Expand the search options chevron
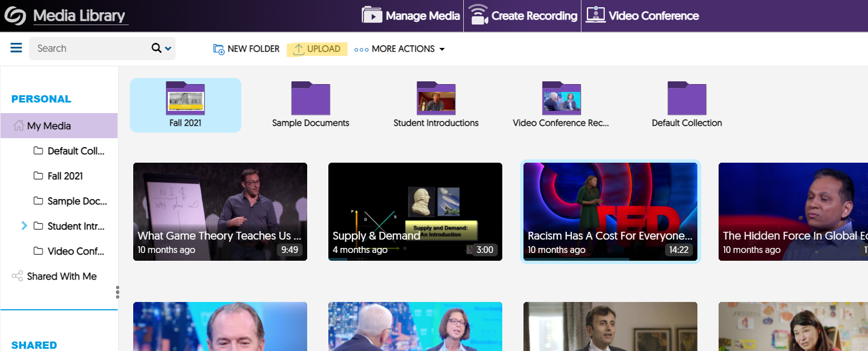Viewport: 868px width, 351px height. [x=168, y=49]
